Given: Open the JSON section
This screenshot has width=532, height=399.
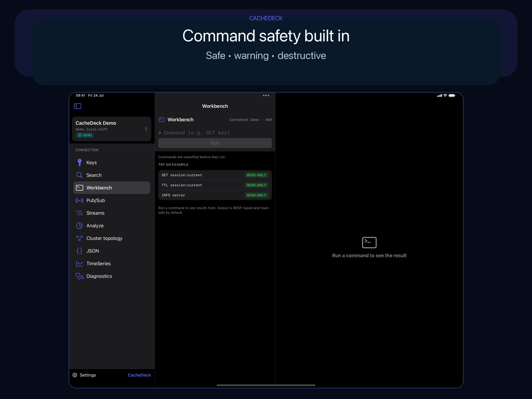Looking at the screenshot, I should click(112, 251).
